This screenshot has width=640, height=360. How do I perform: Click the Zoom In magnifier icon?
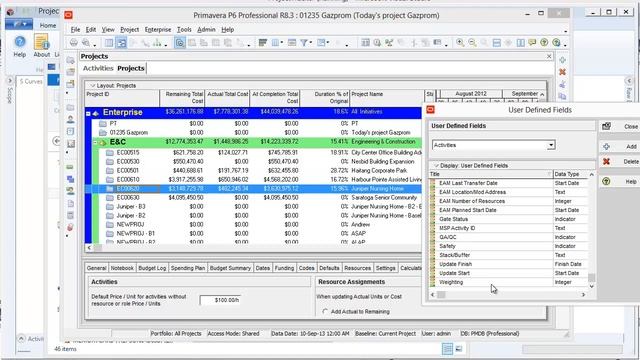click(x=460, y=42)
